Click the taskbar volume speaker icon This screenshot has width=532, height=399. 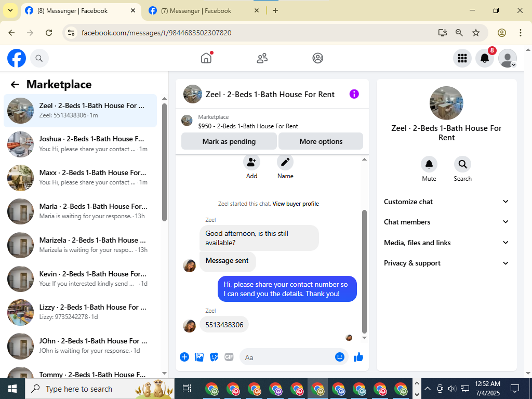pos(451,389)
